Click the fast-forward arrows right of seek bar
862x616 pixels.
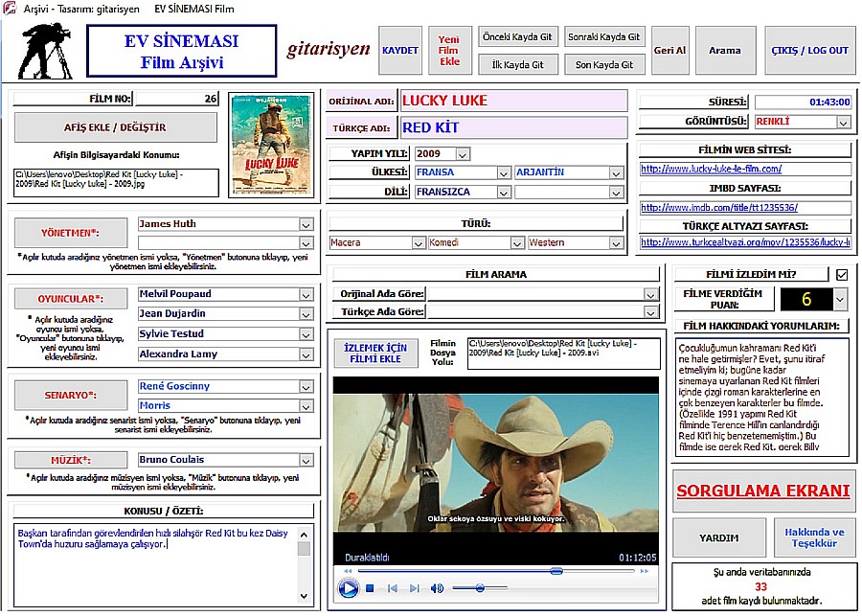[x=646, y=571]
